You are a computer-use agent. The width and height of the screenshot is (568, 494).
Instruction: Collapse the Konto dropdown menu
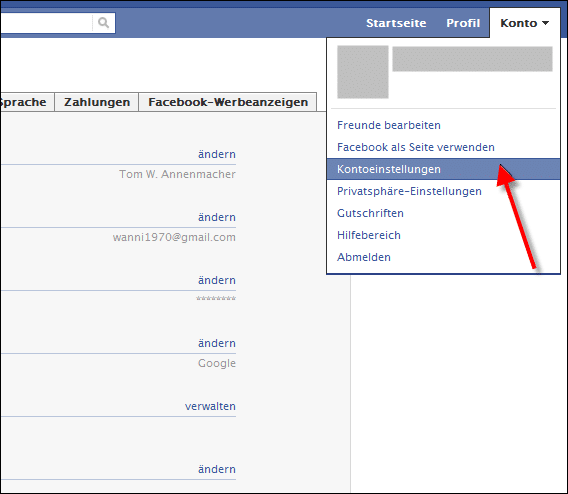coord(525,23)
